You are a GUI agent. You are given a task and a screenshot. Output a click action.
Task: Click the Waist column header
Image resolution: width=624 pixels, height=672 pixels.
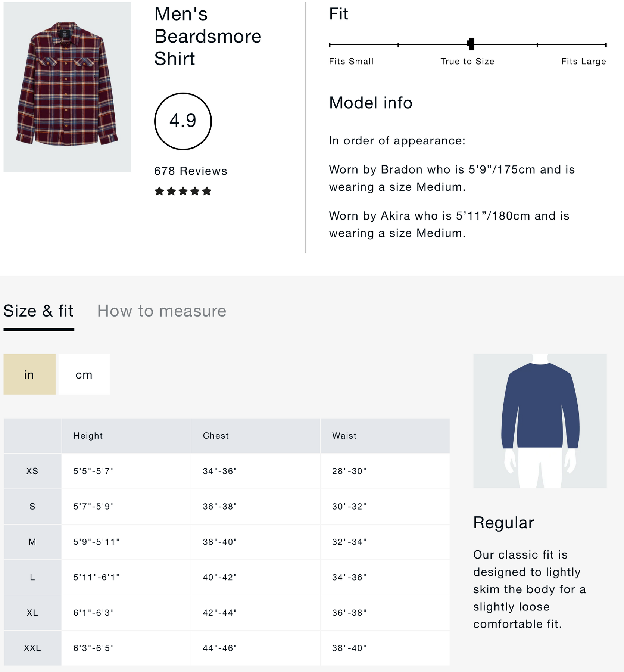[x=344, y=436]
